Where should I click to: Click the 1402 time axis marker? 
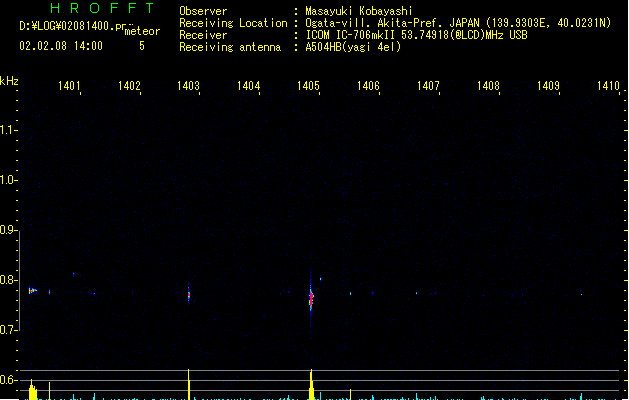click(x=129, y=86)
